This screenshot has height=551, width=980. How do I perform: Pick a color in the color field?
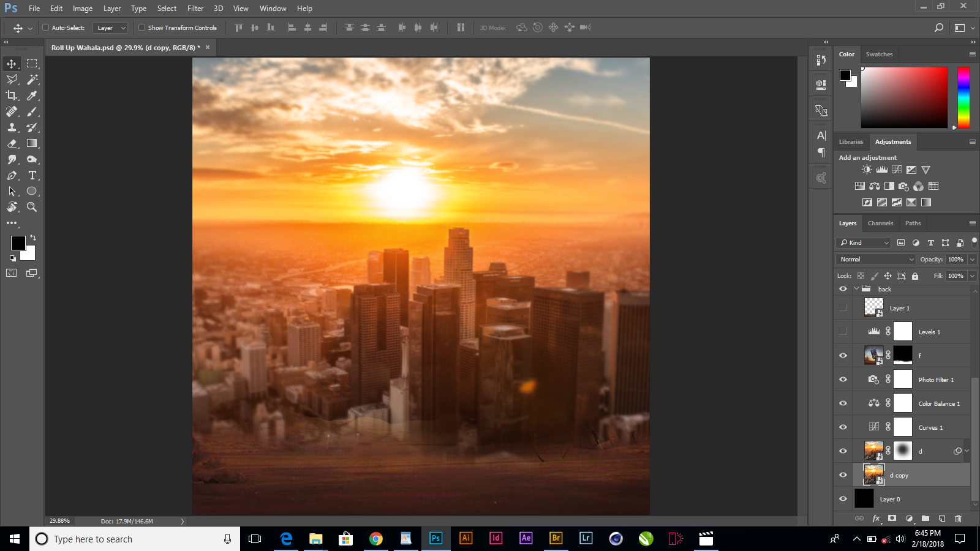click(x=904, y=98)
